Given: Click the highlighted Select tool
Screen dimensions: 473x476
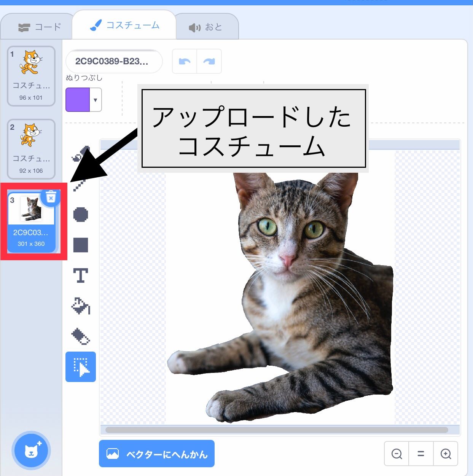Looking at the screenshot, I should tap(80, 366).
